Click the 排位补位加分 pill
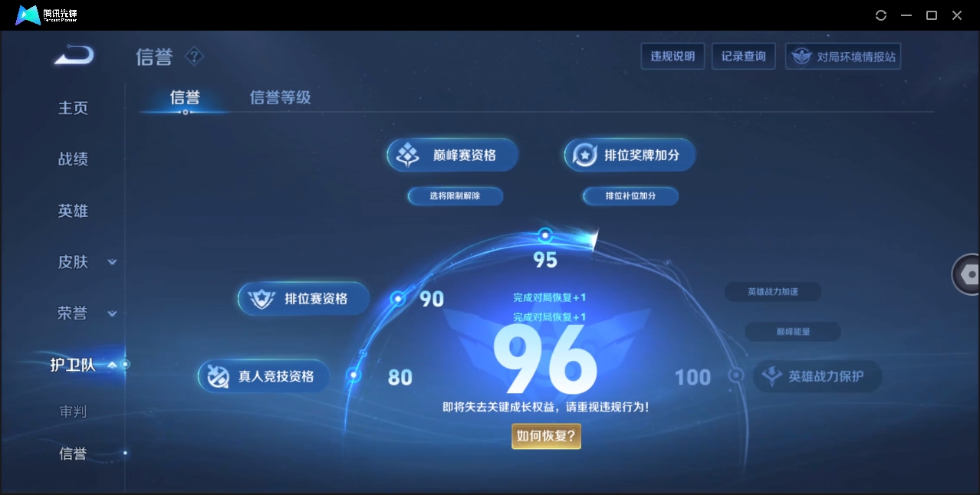This screenshot has width=980, height=495. [x=630, y=196]
